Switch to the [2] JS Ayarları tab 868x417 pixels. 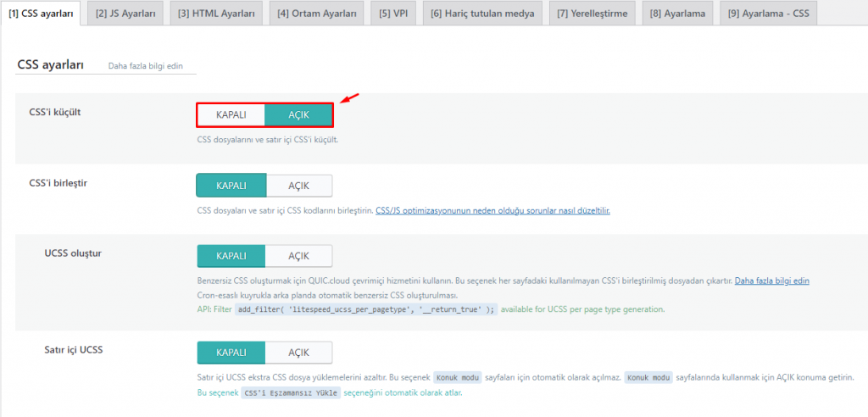(125, 14)
